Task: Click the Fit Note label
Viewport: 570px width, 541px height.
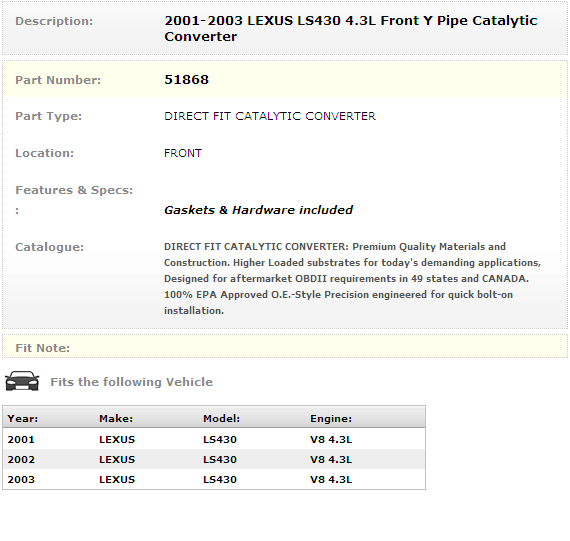Action: 43,348
